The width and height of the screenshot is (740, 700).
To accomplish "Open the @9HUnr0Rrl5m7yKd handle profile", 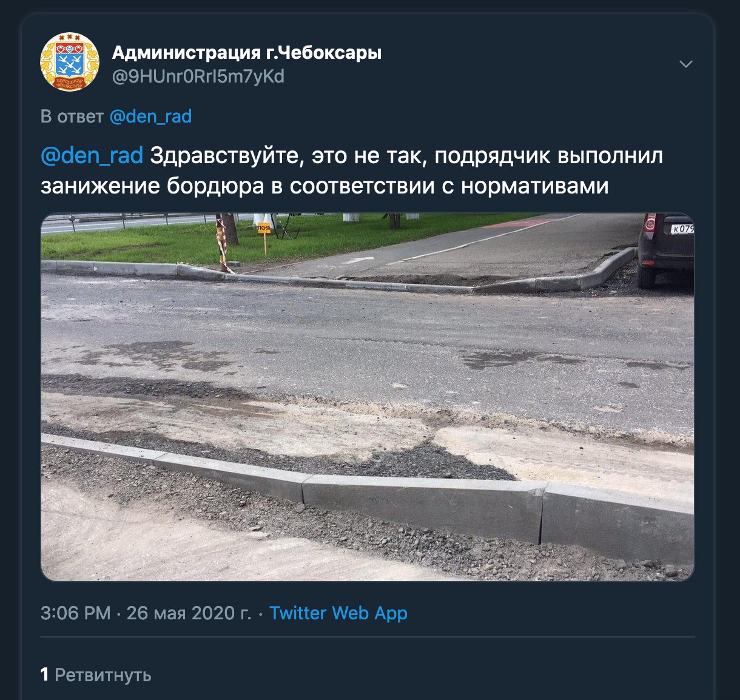I will (x=198, y=77).
